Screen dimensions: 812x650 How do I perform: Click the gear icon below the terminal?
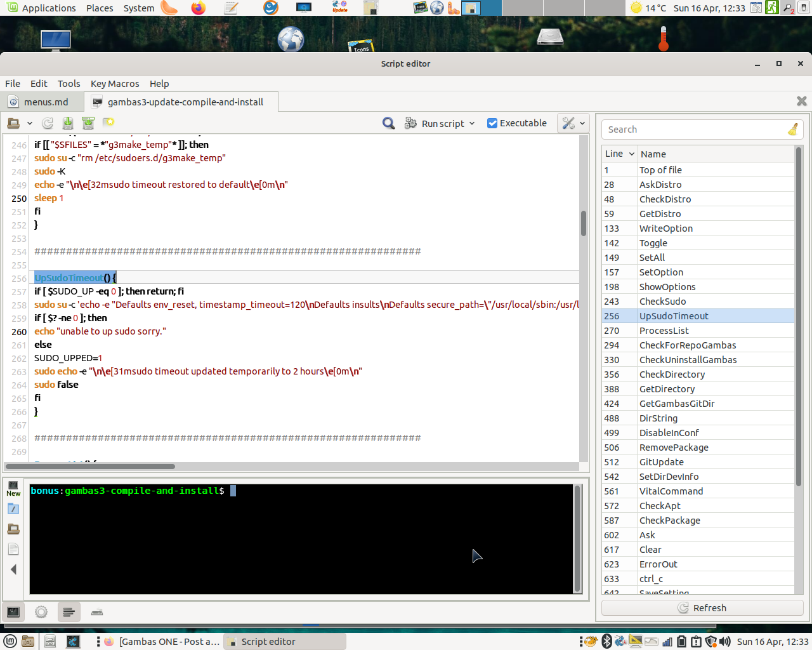(41, 612)
